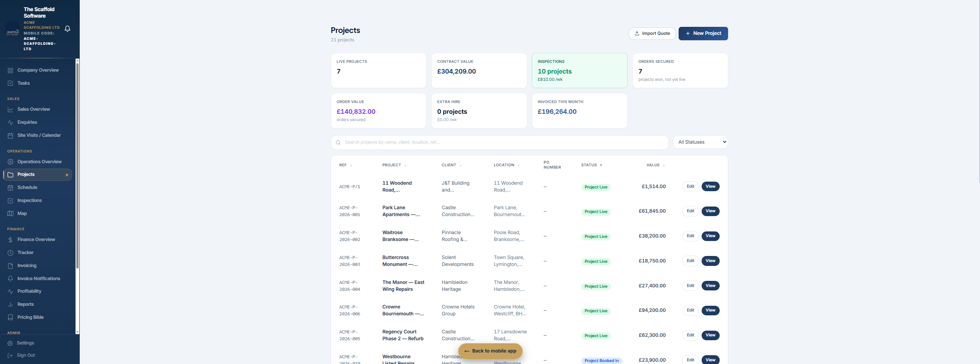Click Operations Overview gear icon

click(10, 162)
